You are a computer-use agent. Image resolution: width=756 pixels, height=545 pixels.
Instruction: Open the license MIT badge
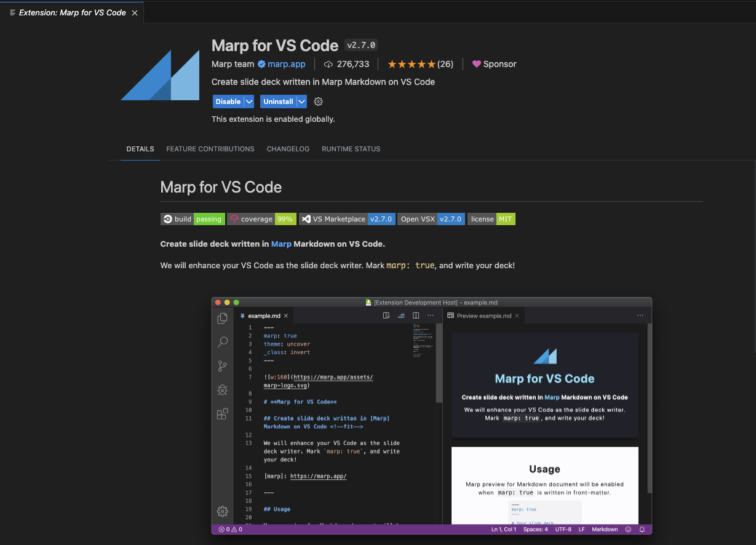[491, 219]
